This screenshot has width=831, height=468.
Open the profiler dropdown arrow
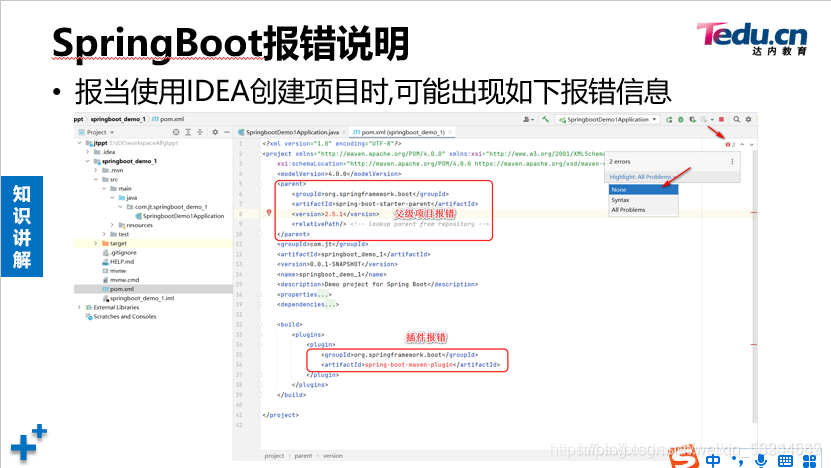click(712, 120)
